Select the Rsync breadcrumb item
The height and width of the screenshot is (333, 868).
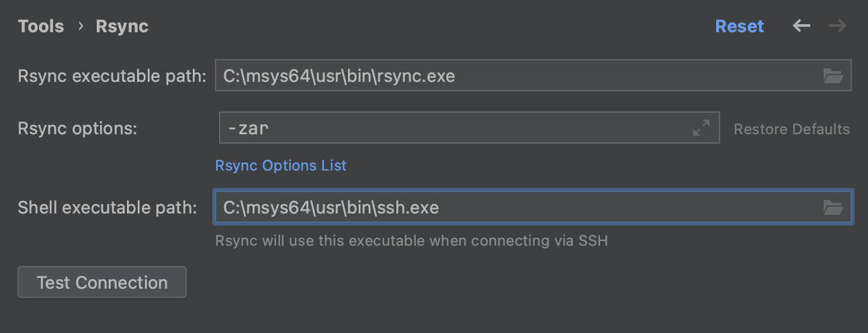(122, 26)
